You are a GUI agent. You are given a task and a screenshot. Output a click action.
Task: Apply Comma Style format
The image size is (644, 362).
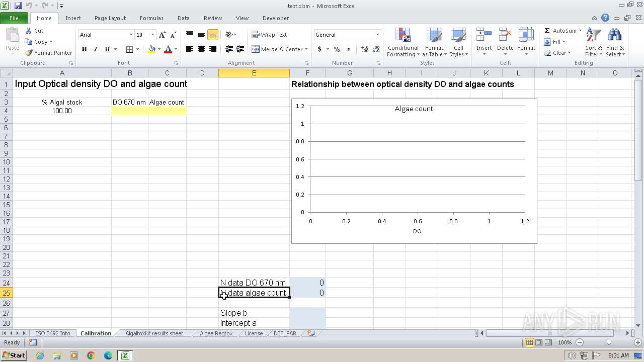point(348,49)
